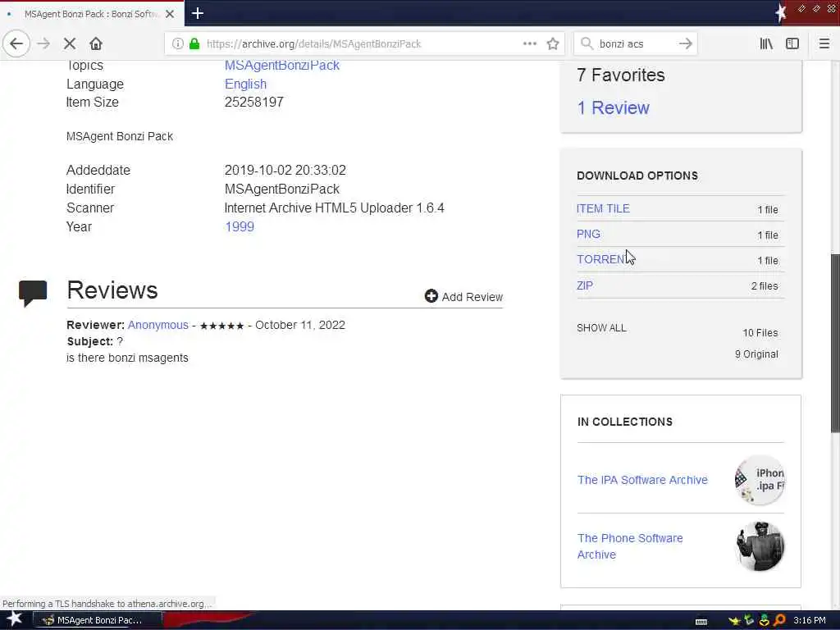This screenshot has height=630, width=840.
Task: Click the MSAgent Bonzi Pack description text
Action: tap(120, 137)
